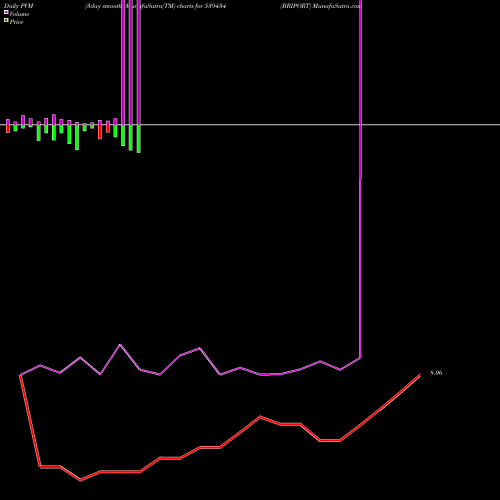The height and width of the screenshot is (500, 500).
Task: Click the Volume legend color swatch
Action: [6, 13]
